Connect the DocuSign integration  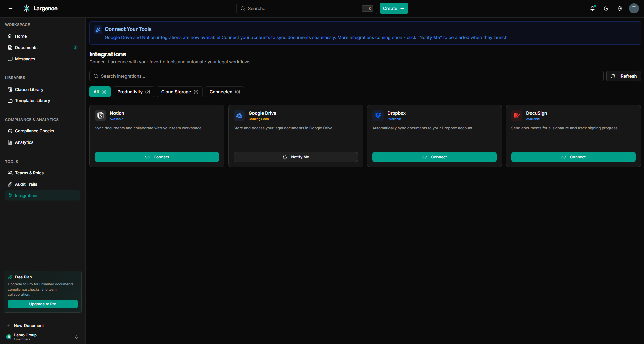pos(573,157)
